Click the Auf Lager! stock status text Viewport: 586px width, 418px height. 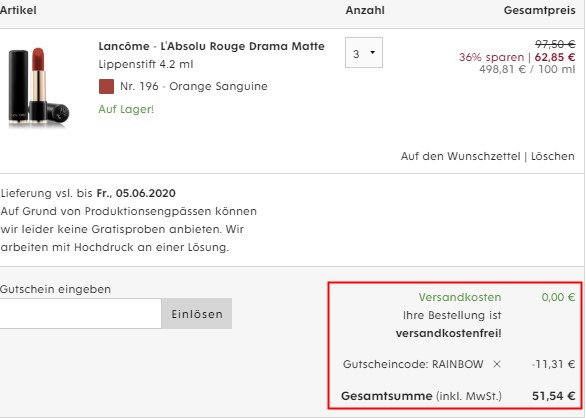tap(126, 109)
